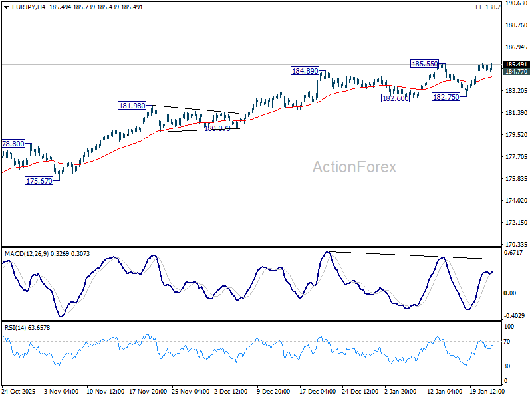
Task: Click the 12 Jan 04:00 time axis label
Action: click(444, 392)
